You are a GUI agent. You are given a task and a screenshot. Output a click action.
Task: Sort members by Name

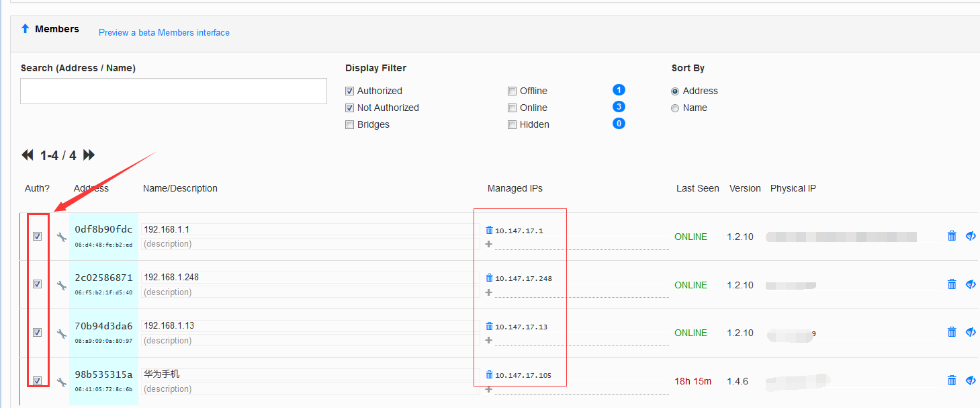(675, 108)
